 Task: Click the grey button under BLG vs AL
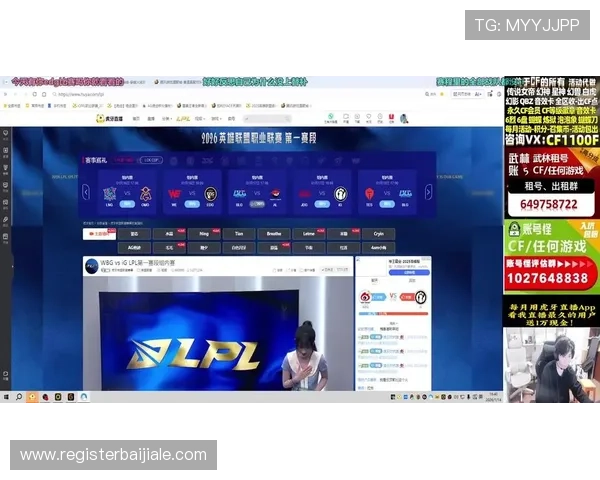pos(257,204)
